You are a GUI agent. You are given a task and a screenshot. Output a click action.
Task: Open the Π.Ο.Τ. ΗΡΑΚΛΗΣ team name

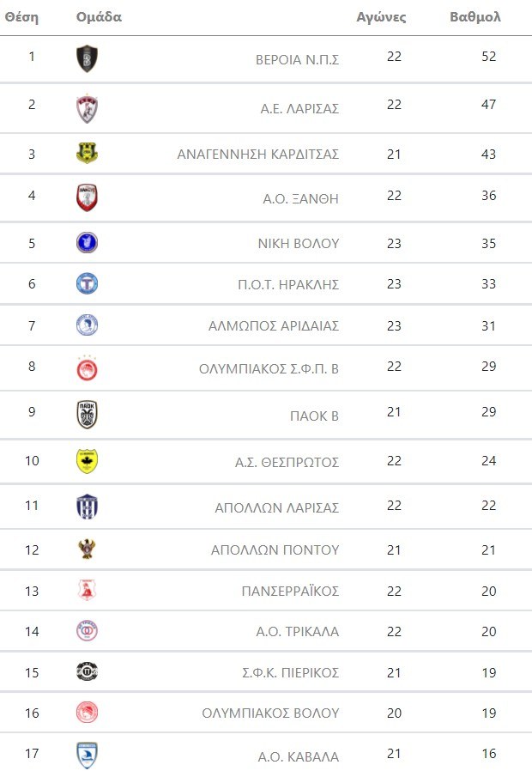pos(287,284)
